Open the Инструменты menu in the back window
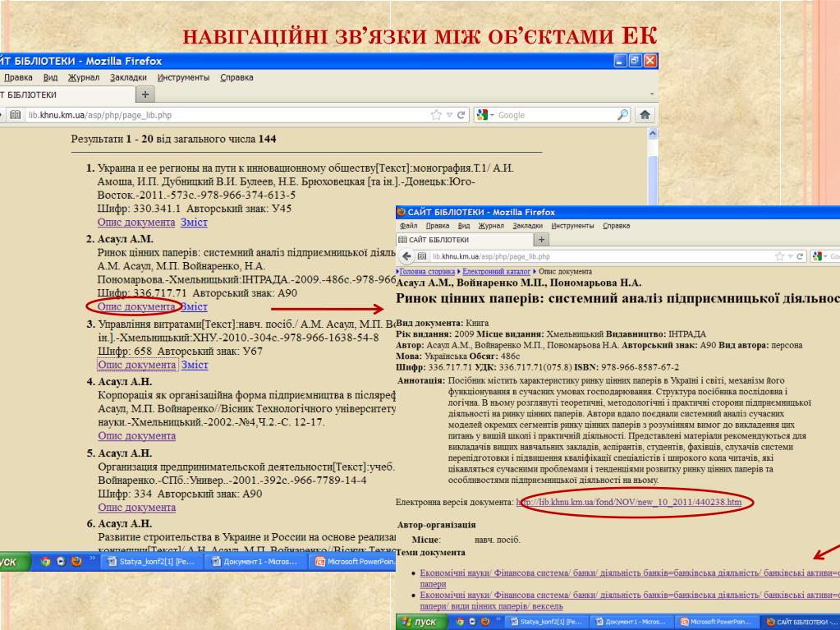 tap(183, 78)
